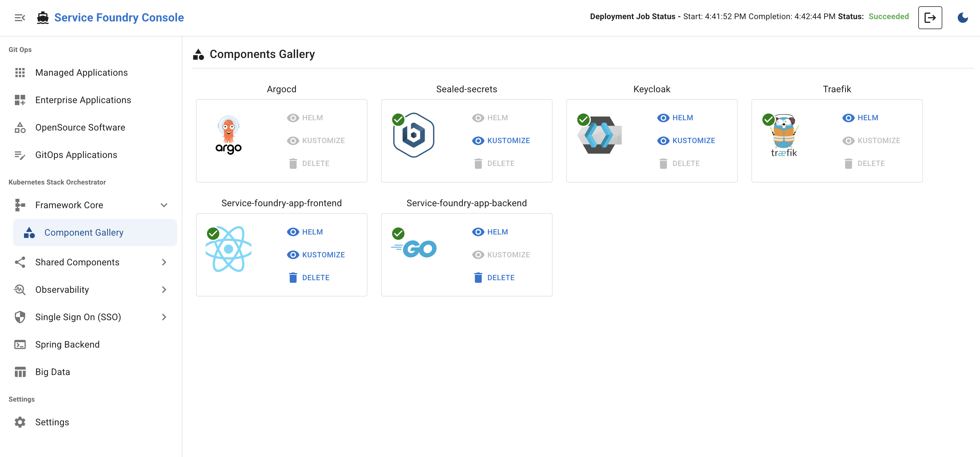980x457 pixels.
Task: View the Keycloak HELM configuration
Action: pos(675,118)
